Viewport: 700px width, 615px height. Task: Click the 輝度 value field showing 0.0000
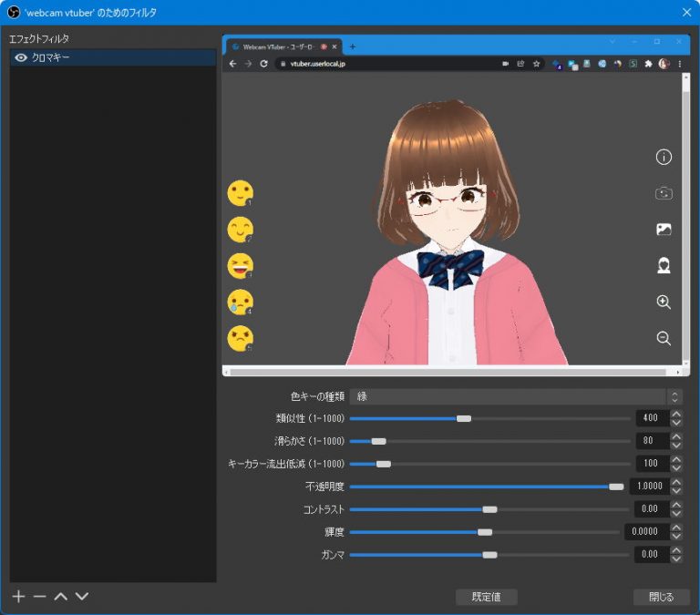click(647, 532)
